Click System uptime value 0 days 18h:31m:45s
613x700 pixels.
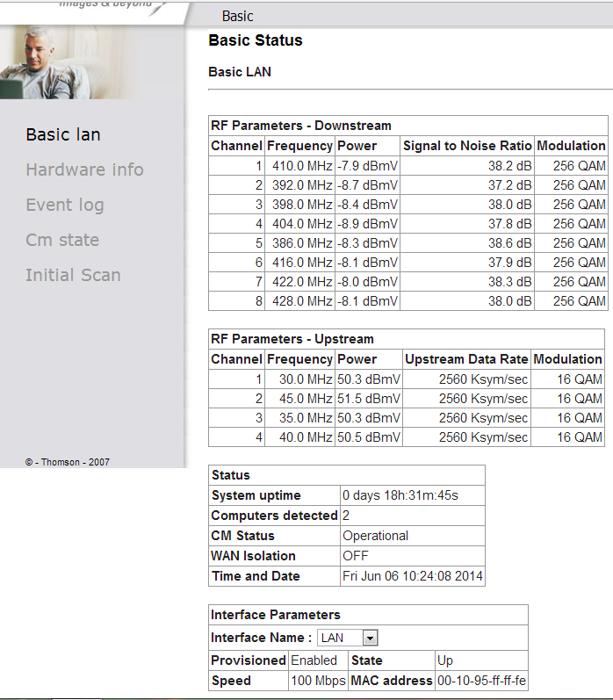pos(400,495)
